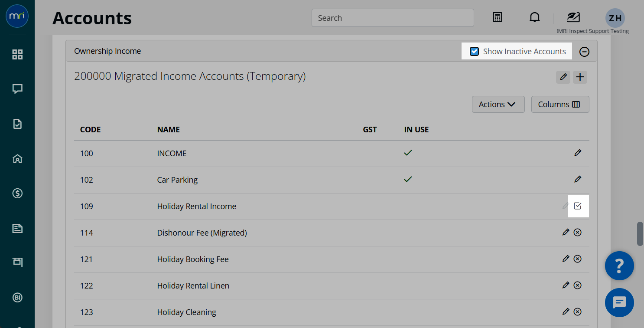Screen dimensions: 644x328
Task: Collapse the Ownership Income section
Action: (584, 52)
